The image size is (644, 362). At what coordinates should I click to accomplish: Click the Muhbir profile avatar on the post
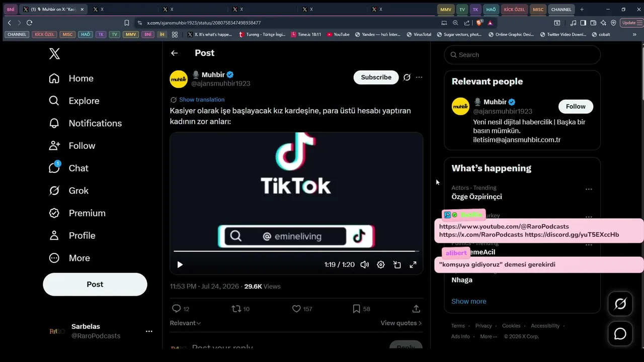point(179,79)
